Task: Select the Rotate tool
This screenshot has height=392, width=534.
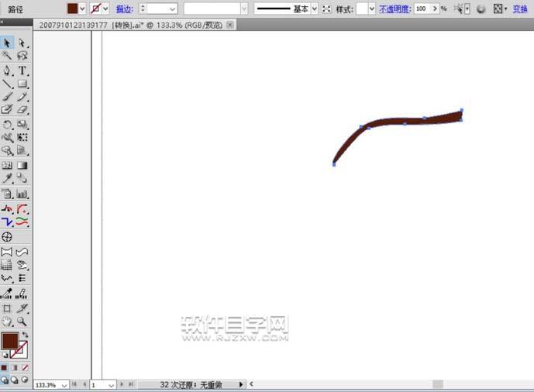Action: (x=7, y=125)
